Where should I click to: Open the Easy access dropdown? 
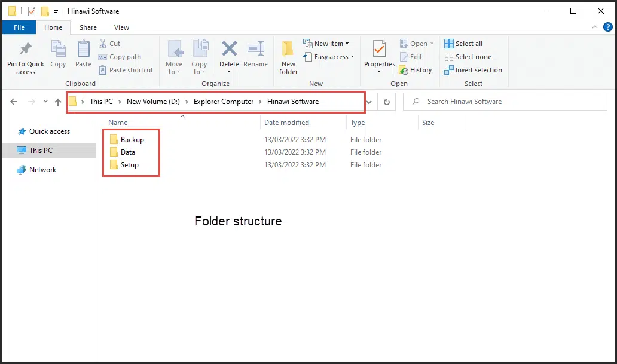tap(329, 57)
